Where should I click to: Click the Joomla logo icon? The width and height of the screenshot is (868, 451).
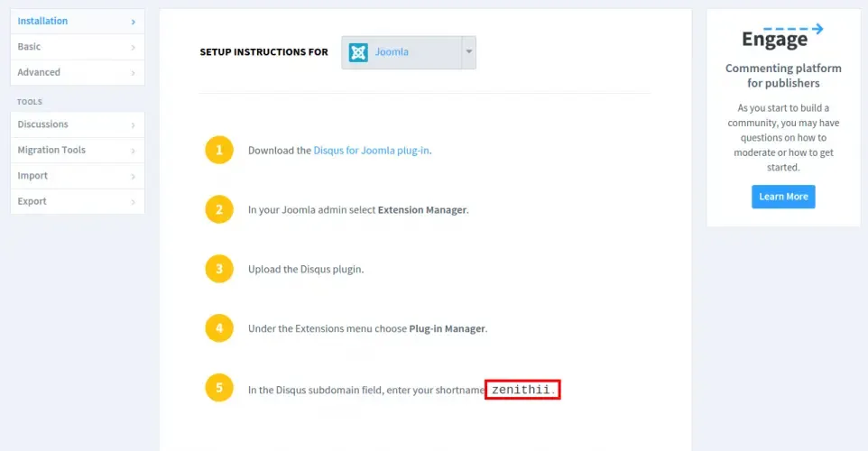point(358,52)
